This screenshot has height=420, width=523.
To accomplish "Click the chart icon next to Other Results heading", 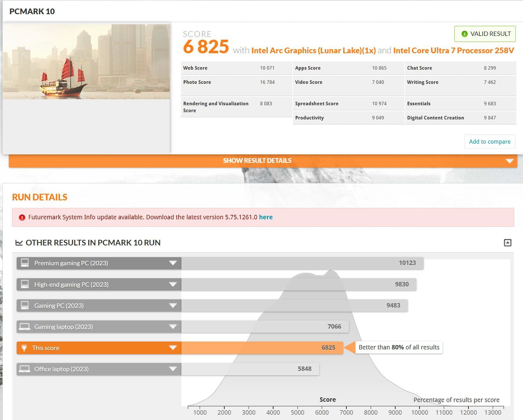I will point(19,243).
